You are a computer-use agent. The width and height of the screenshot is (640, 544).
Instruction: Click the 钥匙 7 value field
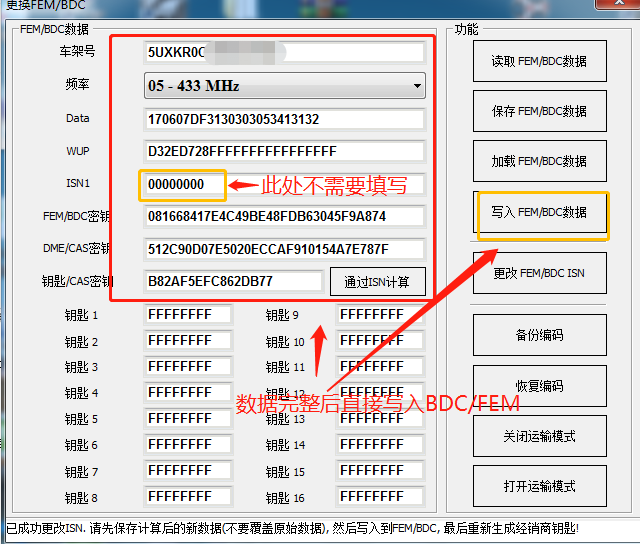point(188,471)
